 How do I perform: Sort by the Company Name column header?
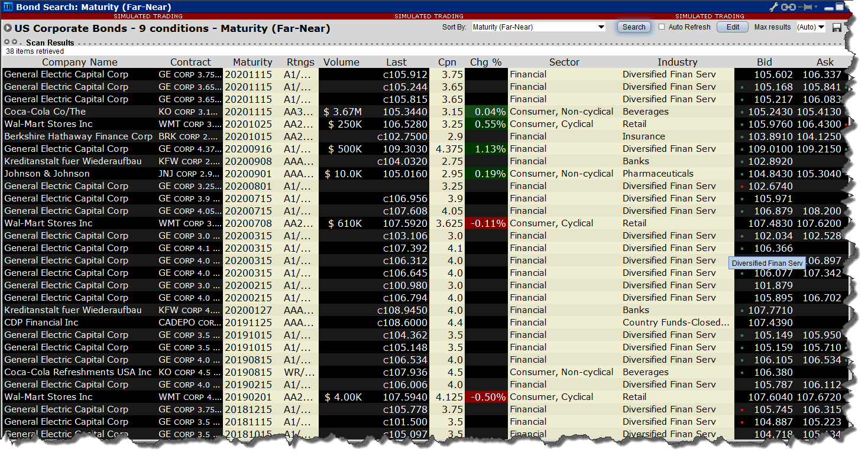[80, 62]
